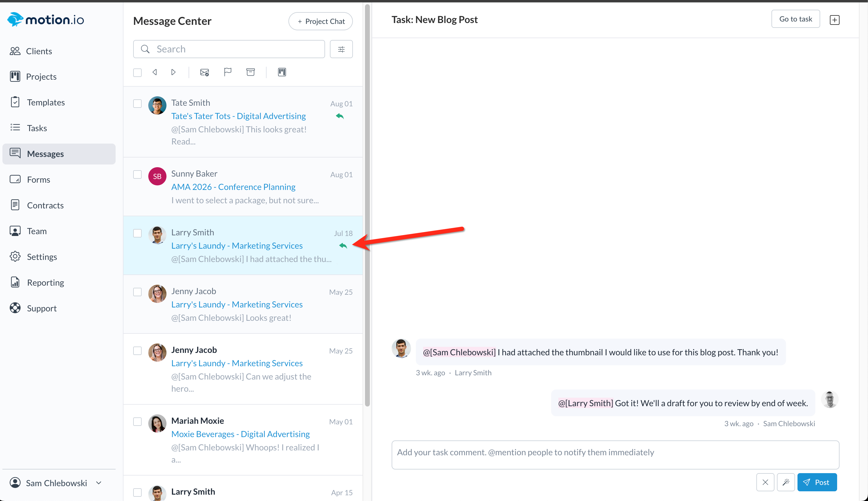Click the Support lifebuoy icon
This screenshot has width=868, height=501.
point(15,308)
